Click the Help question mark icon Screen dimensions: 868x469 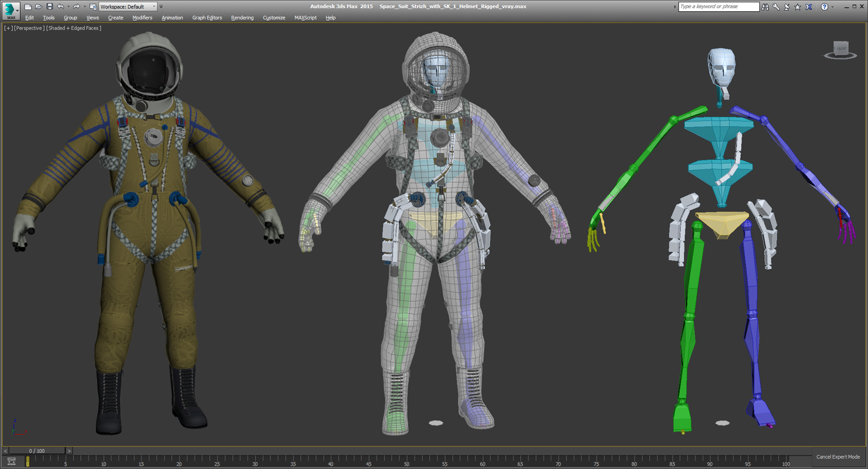click(825, 6)
